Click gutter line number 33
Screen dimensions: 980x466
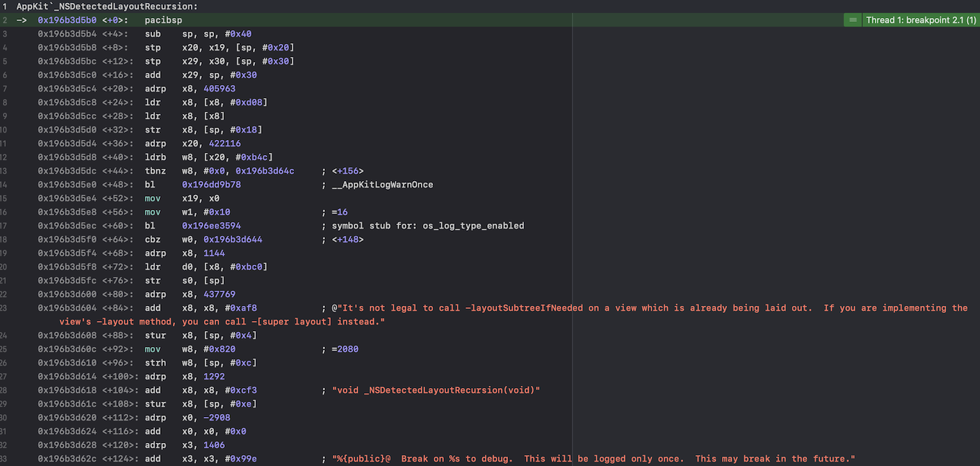(x=5, y=459)
